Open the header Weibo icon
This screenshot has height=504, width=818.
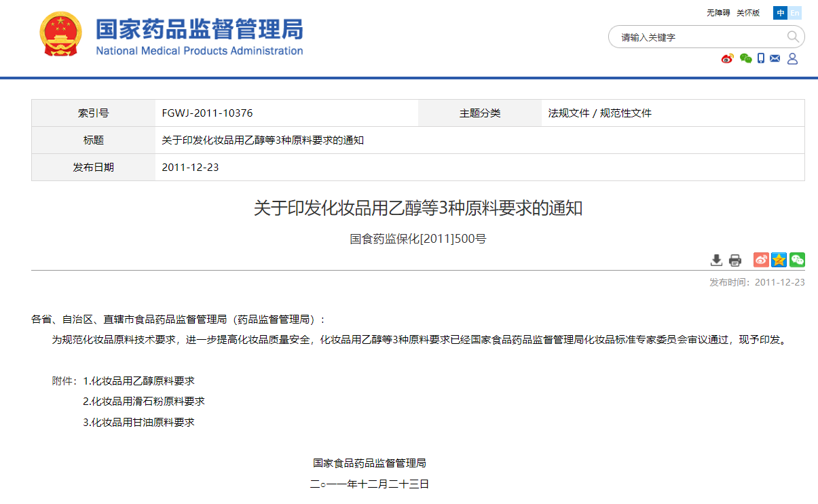tap(727, 59)
